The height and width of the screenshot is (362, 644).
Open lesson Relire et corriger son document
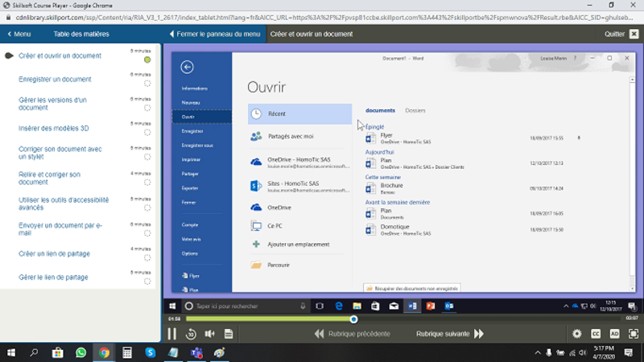coord(50,178)
